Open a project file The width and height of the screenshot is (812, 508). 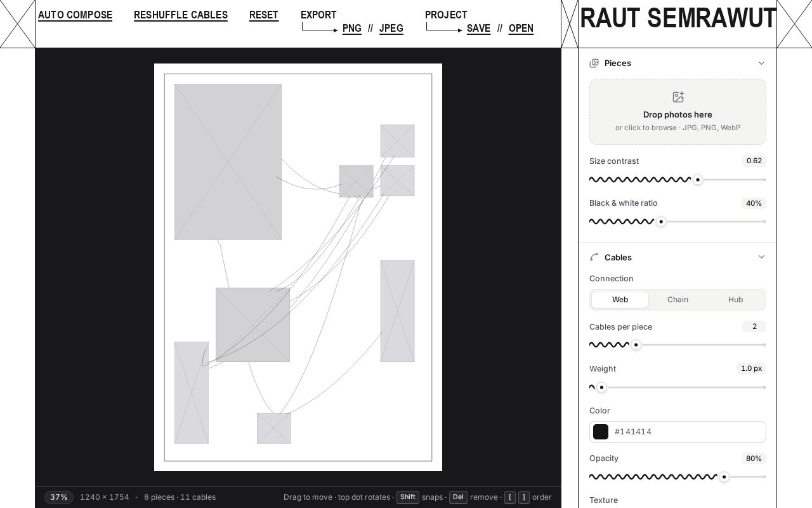(521, 29)
